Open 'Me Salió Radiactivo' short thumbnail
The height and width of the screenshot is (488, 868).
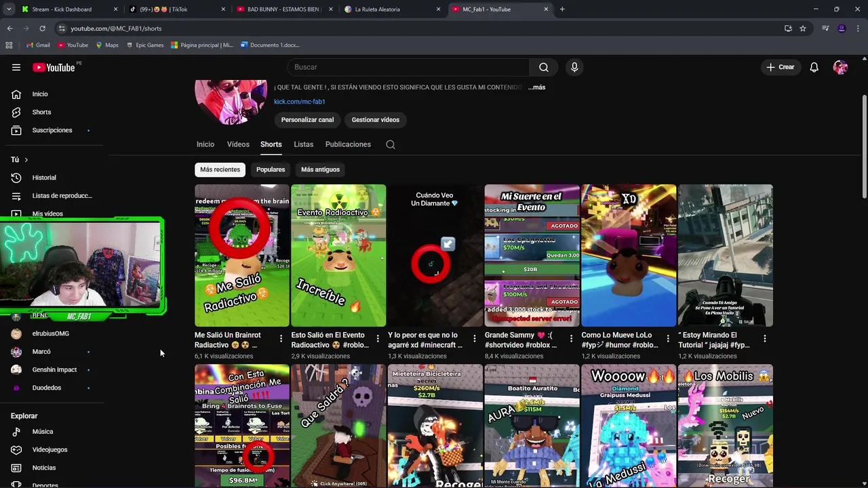point(242,256)
